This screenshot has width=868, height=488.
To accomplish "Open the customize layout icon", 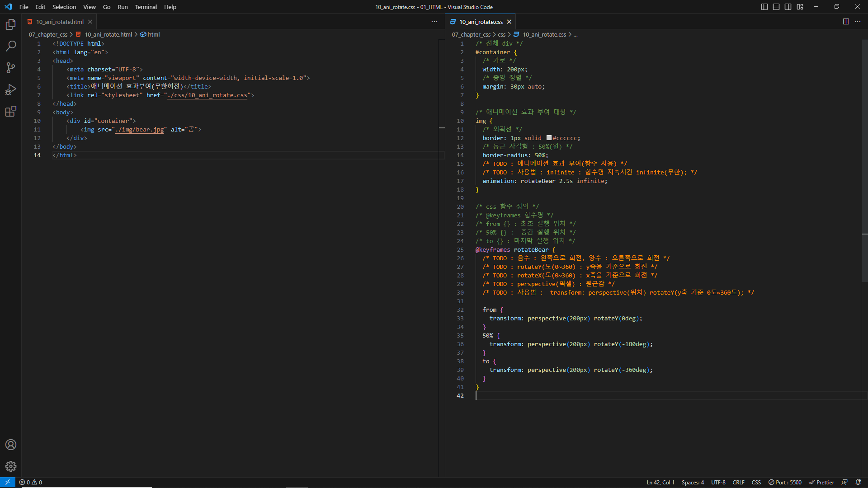I will coord(800,7).
